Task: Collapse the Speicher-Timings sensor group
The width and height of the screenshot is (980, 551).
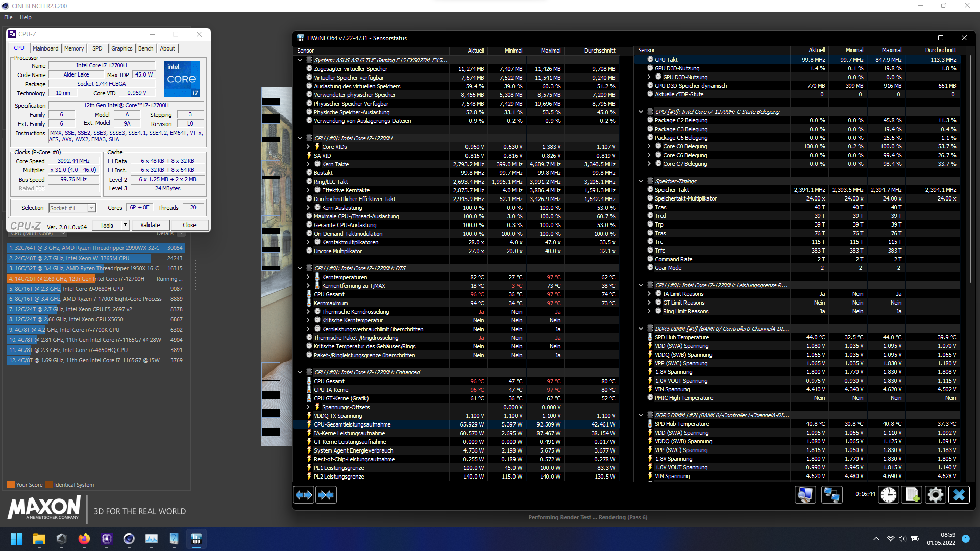Action: pyautogui.click(x=641, y=181)
